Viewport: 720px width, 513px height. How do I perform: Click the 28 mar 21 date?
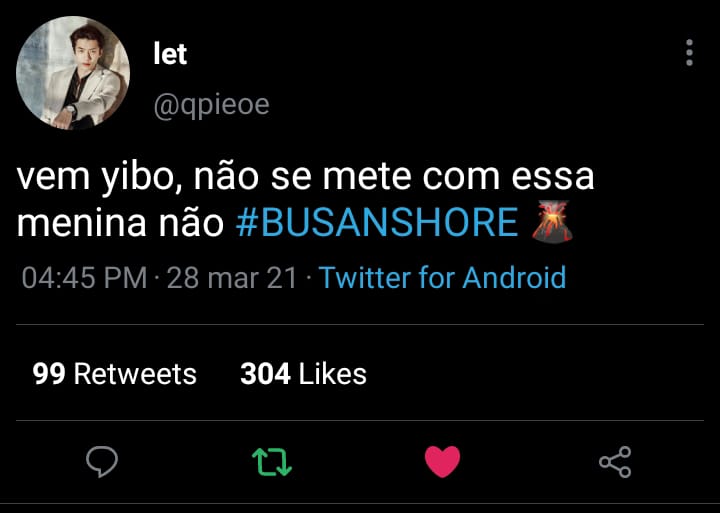coord(232,277)
